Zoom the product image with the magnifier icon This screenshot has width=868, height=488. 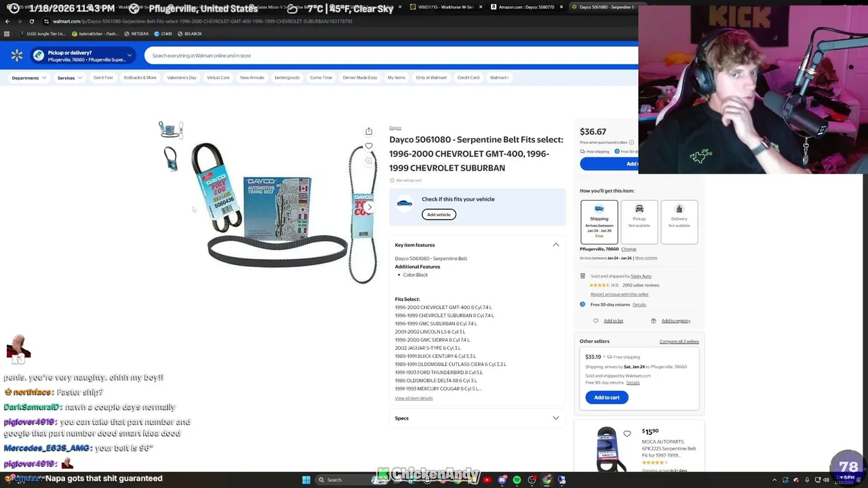369,161
